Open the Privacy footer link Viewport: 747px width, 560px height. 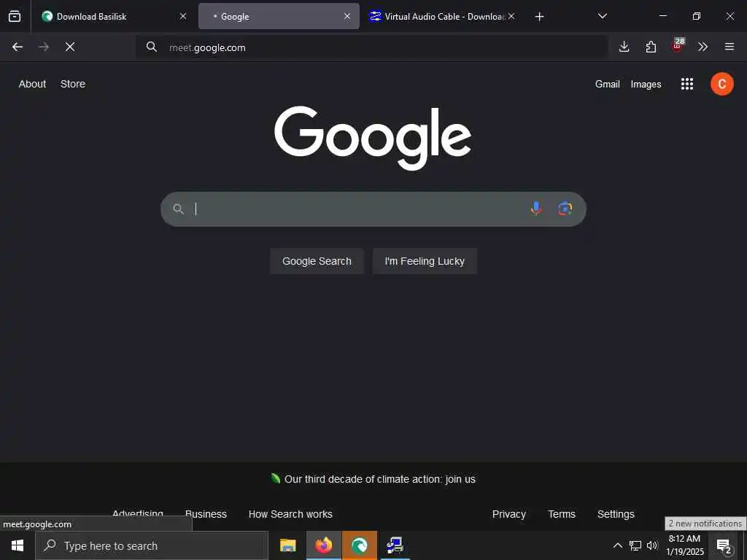coord(508,514)
